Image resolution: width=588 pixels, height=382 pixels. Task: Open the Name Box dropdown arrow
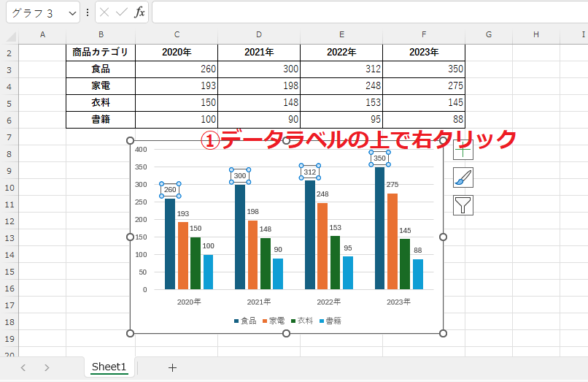[x=72, y=14]
